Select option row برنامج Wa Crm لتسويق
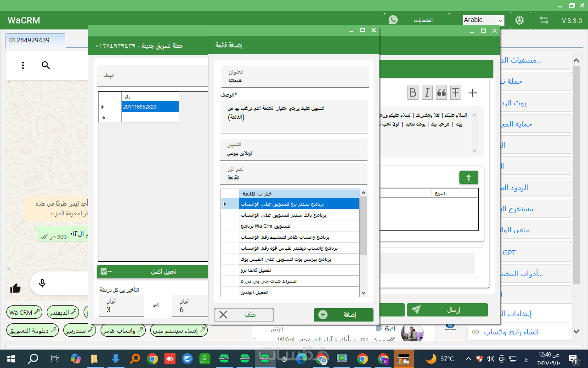This screenshot has height=368, width=588. coord(299,226)
